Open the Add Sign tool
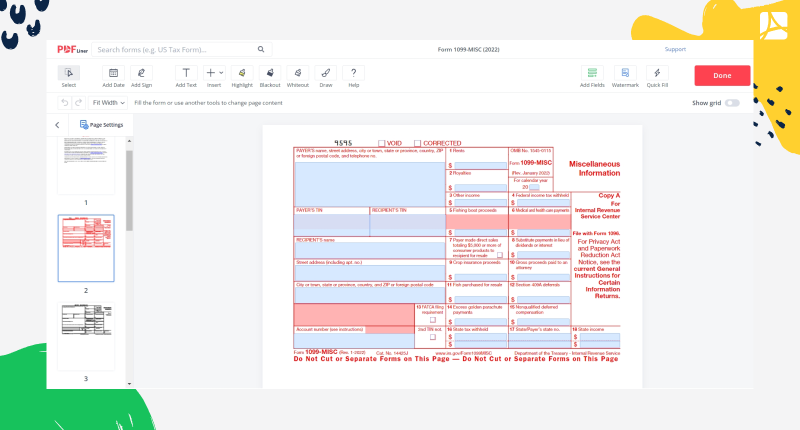 (x=141, y=77)
